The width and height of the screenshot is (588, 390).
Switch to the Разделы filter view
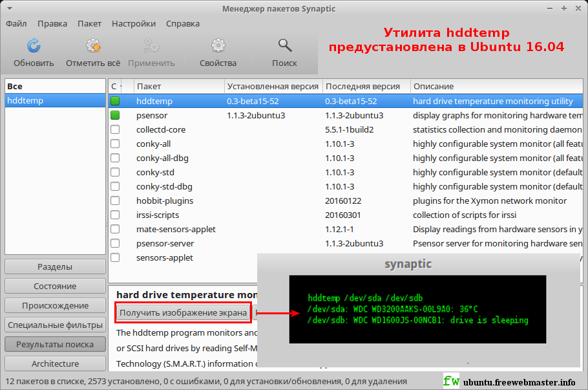(x=54, y=266)
